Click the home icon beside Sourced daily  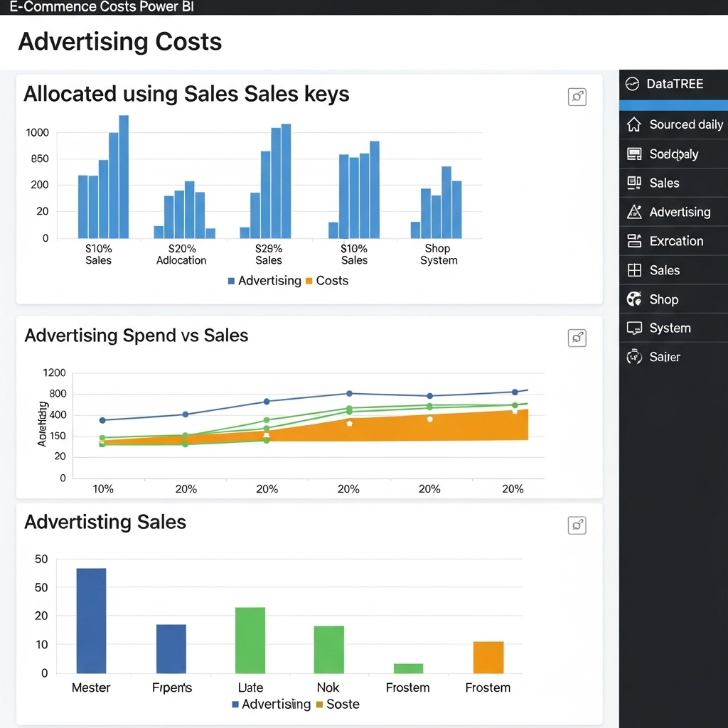point(634,124)
